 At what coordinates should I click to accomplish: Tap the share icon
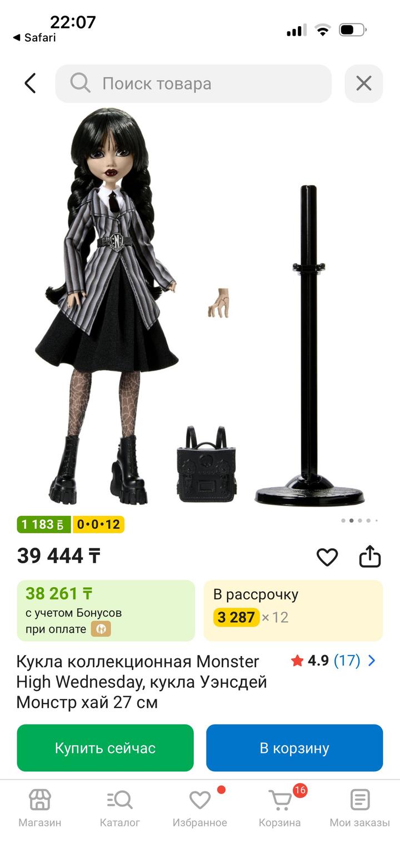point(370,556)
